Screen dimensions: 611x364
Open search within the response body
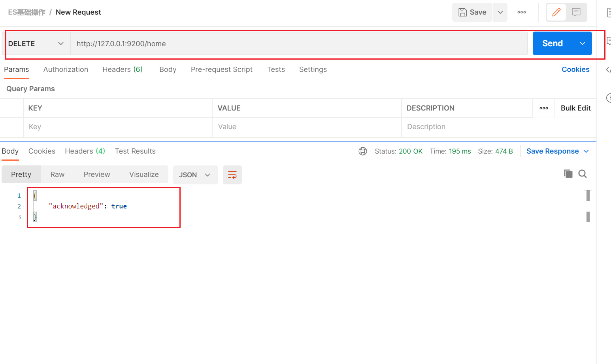[583, 174]
